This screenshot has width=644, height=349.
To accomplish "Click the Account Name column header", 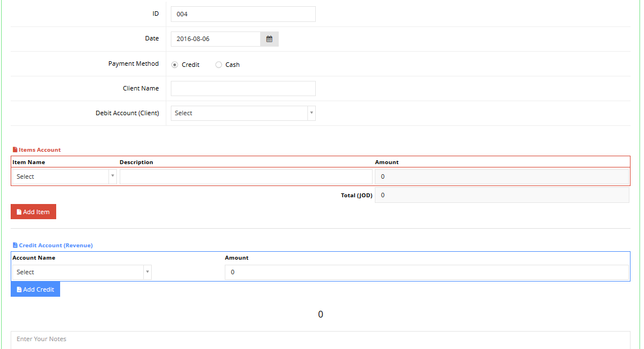I will (34, 258).
